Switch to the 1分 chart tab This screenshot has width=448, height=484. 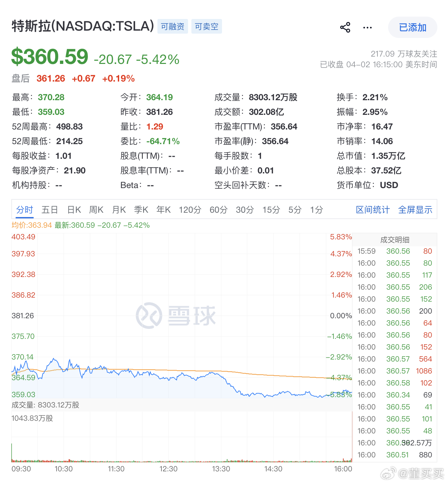click(317, 210)
